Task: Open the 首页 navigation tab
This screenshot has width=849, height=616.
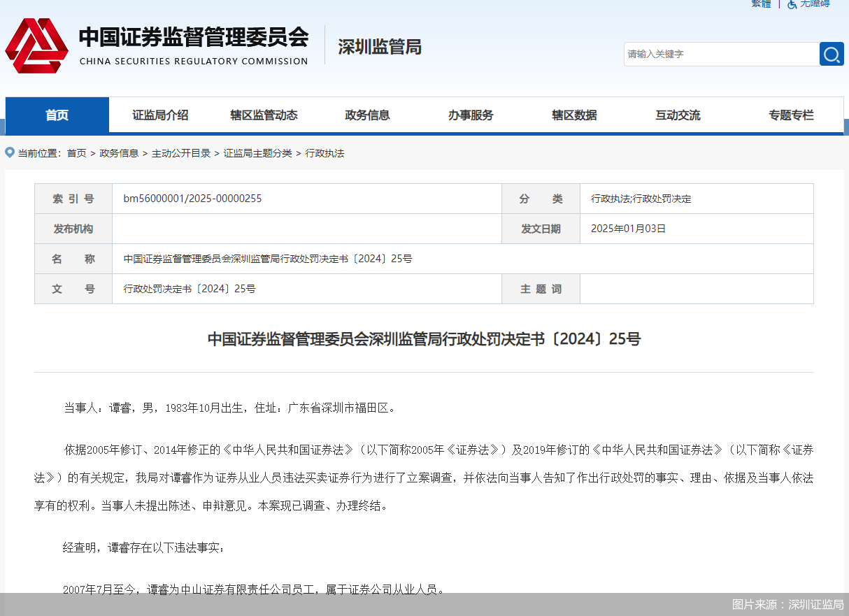Action: [x=57, y=115]
